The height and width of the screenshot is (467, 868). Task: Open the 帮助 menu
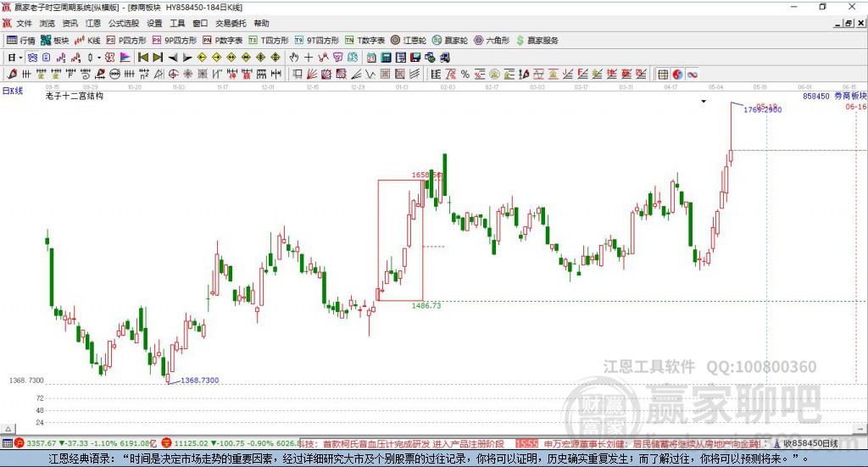pyautogui.click(x=261, y=23)
